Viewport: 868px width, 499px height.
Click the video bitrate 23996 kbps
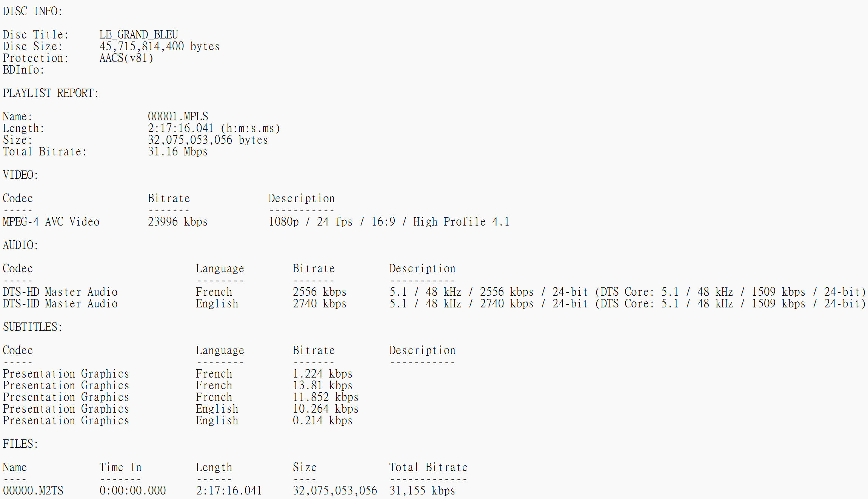pos(177,222)
